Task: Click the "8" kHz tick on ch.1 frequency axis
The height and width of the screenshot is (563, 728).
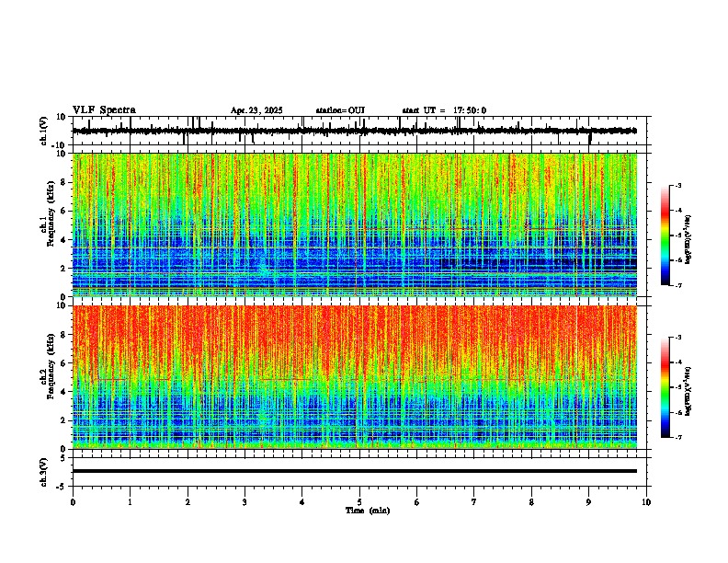Action: click(x=64, y=182)
